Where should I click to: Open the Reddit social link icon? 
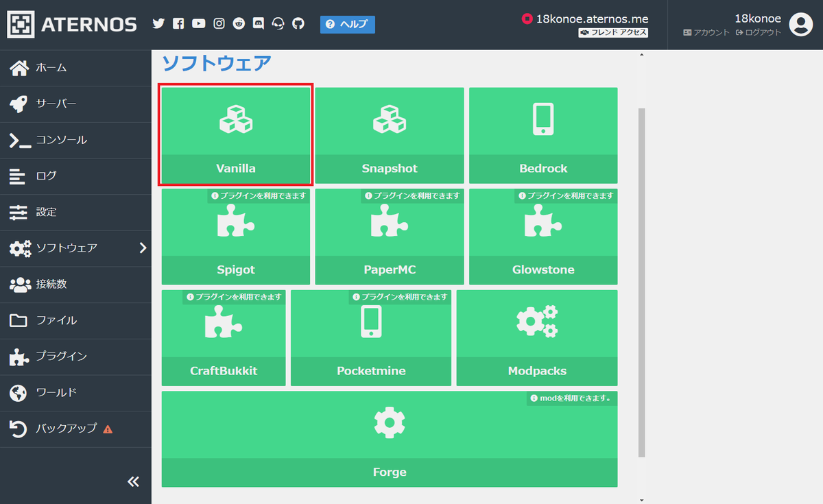click(239, 24)
